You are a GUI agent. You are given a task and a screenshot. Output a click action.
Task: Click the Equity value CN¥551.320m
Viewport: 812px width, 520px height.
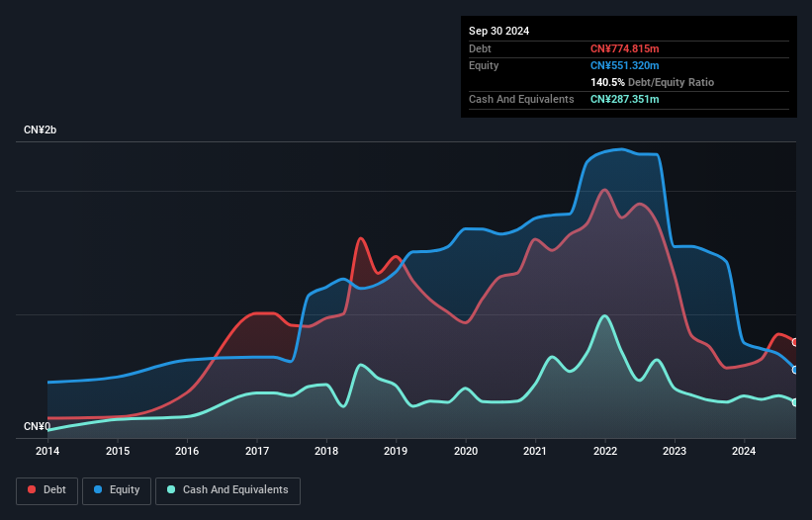pyautogui.click(x=624, y=65)
